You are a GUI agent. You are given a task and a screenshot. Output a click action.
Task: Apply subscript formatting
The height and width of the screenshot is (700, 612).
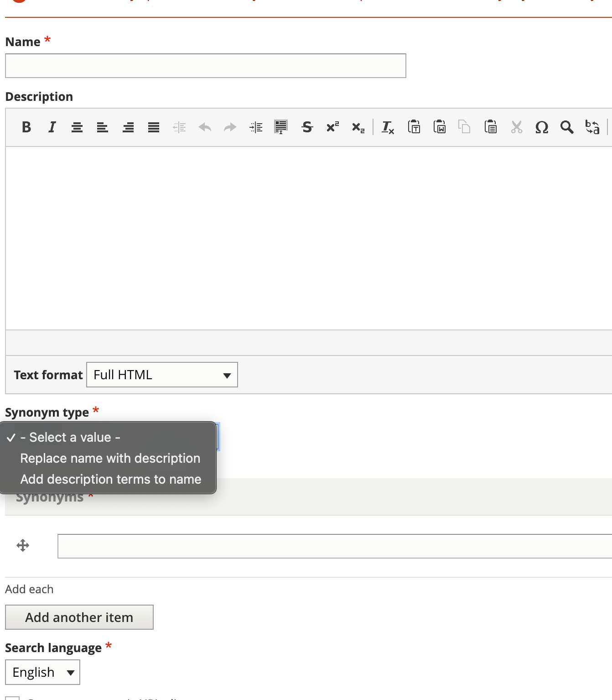pyautogui.click(x=358, y=127)
